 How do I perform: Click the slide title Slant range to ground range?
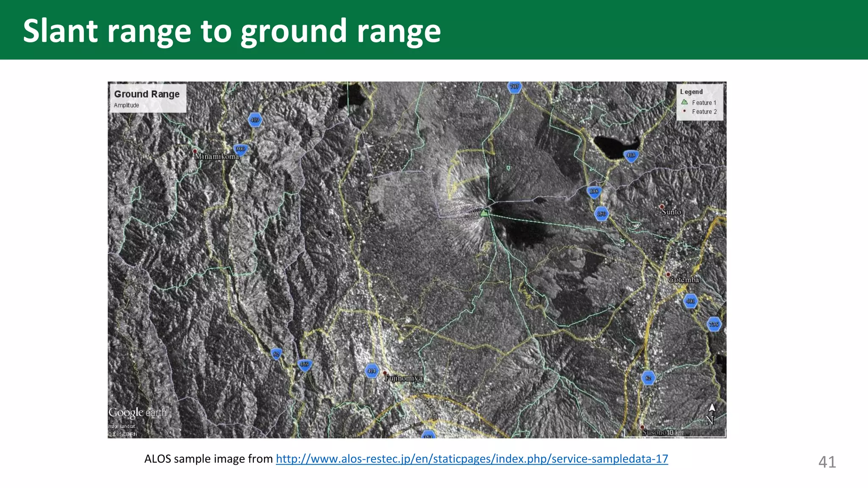coord(232,31)
